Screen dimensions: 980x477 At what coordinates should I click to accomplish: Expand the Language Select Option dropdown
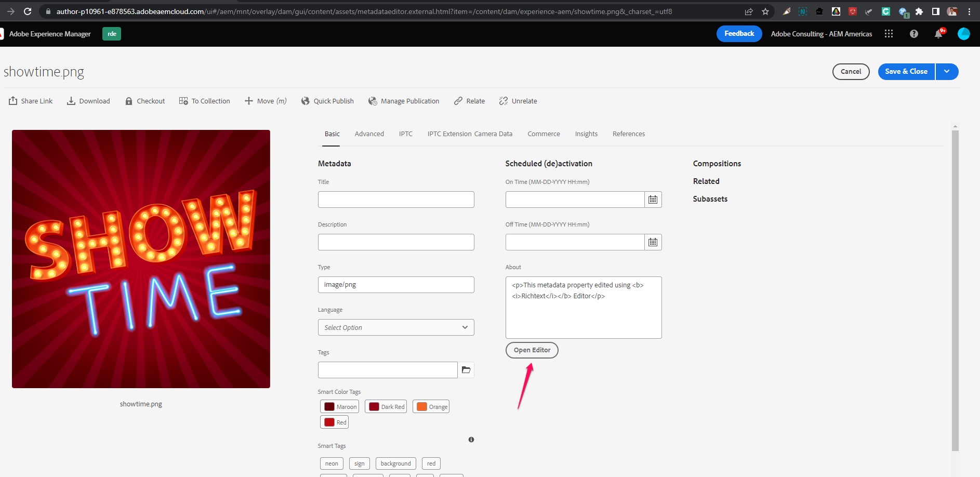pyautogui.click(x=396, y=327)
